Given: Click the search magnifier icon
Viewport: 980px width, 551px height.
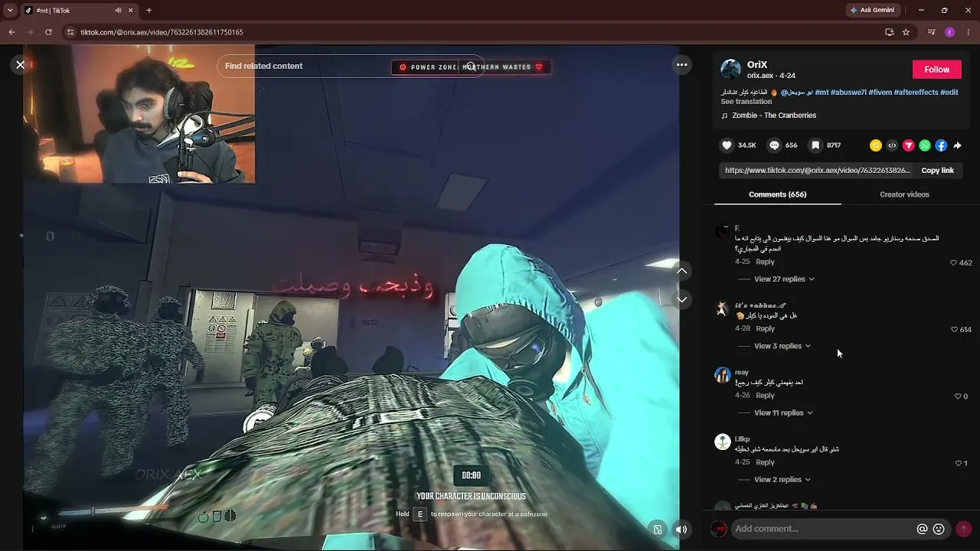Looking at the screenshot, I should 471,66.
